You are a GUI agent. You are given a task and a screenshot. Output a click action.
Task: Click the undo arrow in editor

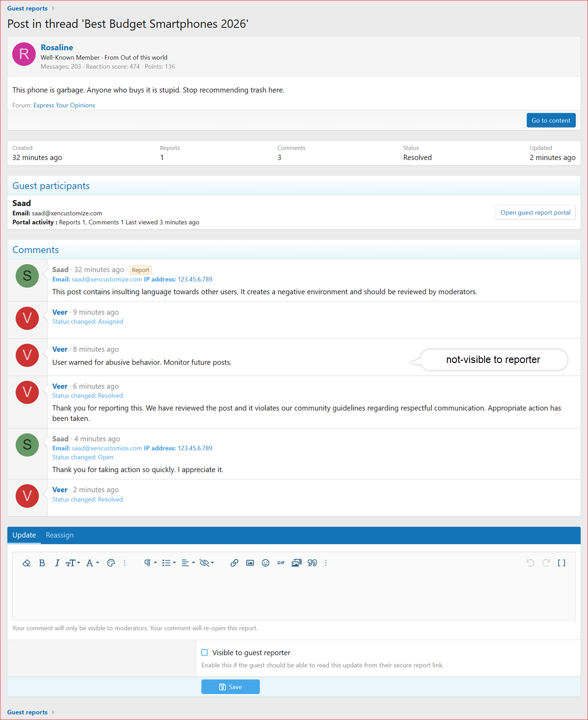click(x=530, y=563)
